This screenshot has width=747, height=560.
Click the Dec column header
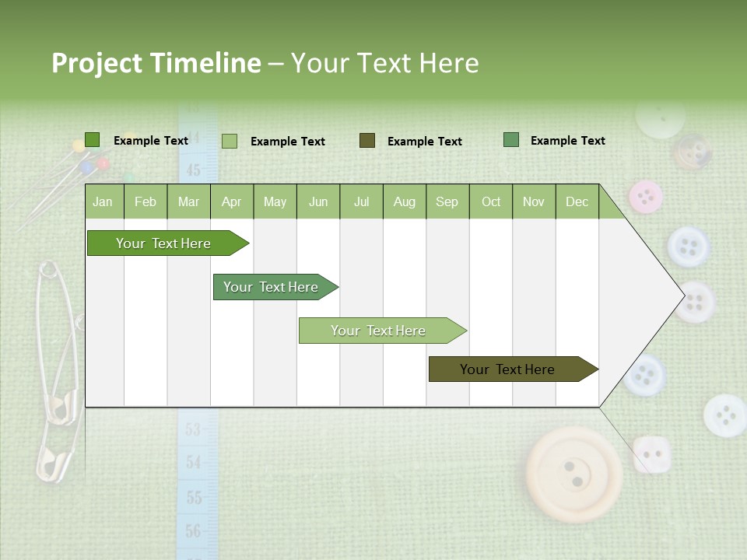tap(577, 201)
